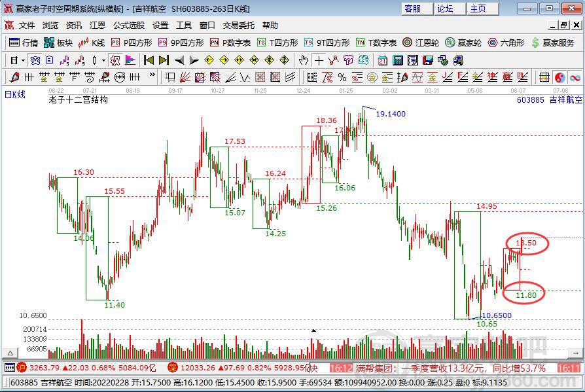Screen dimensions: 585x392
Task: Click the right-arrow scroll button beside volume panel
Action: coord(576,353)
